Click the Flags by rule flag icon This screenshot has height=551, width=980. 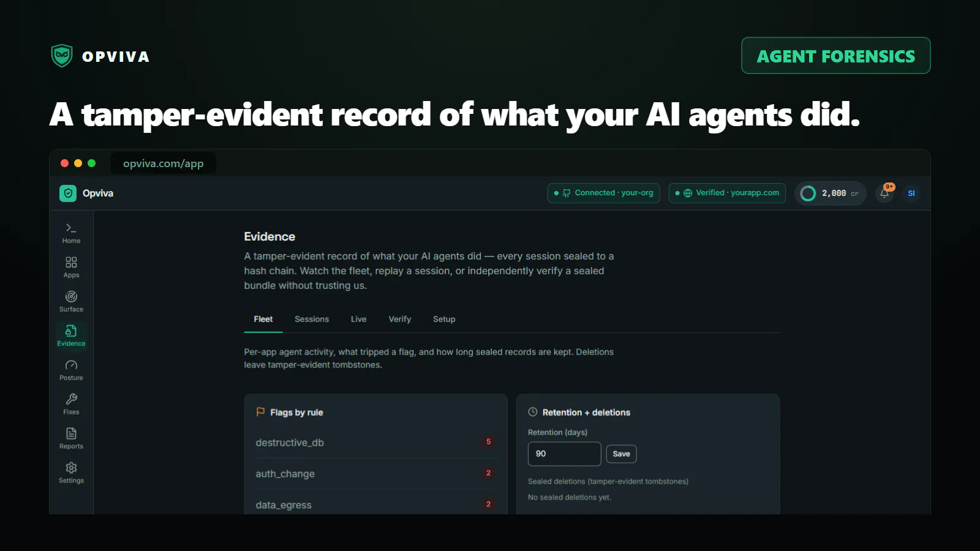[x=260, y=412]
